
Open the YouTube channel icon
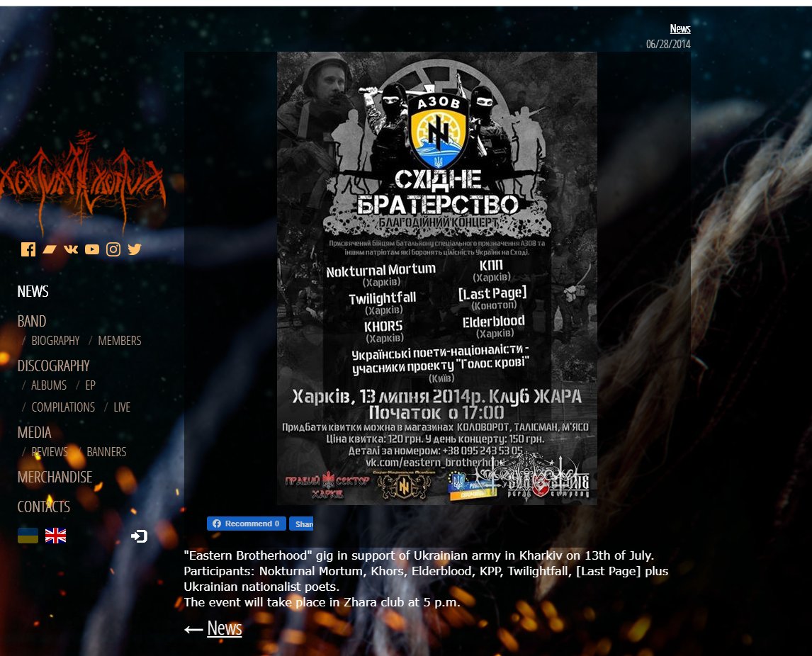tap(92, 249)
